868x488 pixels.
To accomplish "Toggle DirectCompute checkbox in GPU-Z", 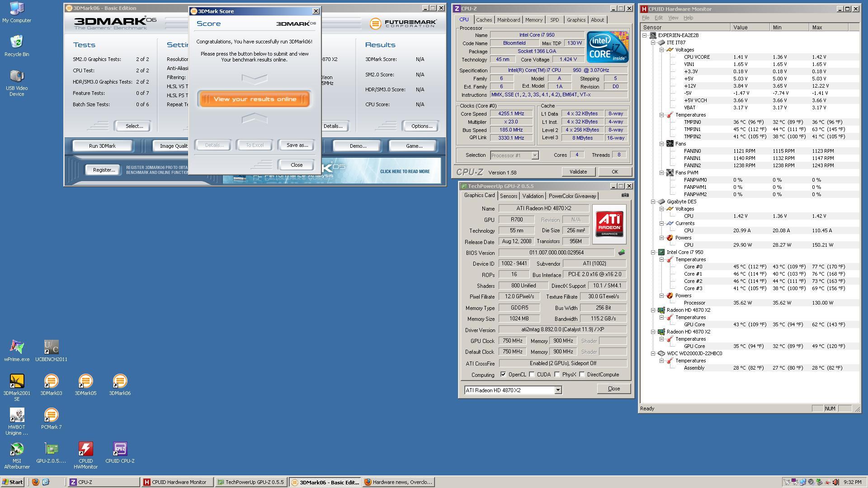I will [582, 375].
